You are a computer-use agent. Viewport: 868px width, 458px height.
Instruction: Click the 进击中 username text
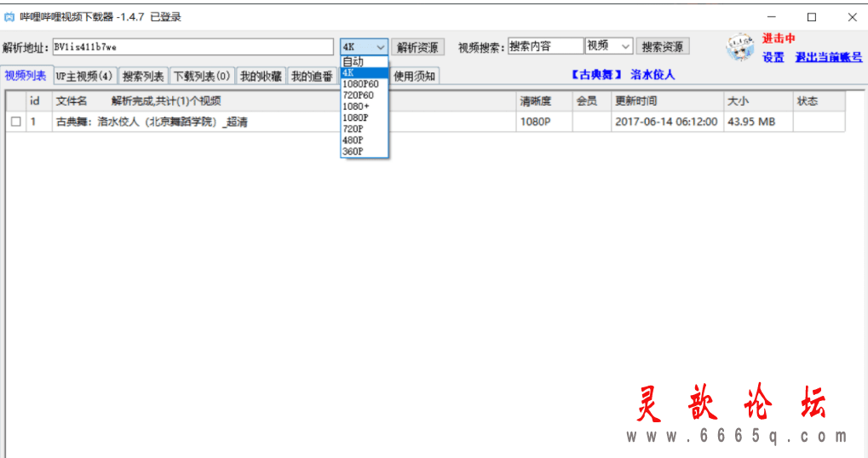click(x=779, y=38)
